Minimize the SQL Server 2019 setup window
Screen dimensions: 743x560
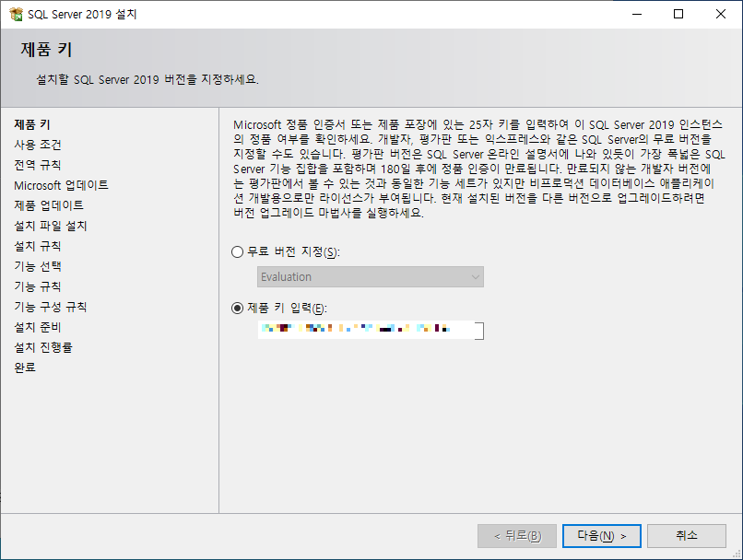click(x=637, y=14)
